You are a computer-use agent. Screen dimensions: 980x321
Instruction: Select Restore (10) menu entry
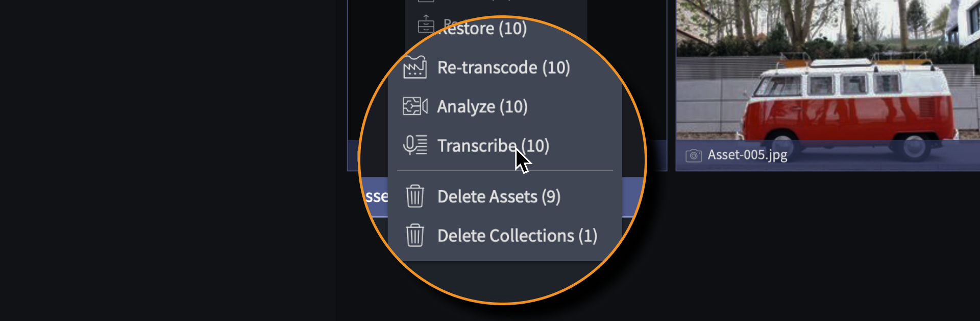click(482, 28)
